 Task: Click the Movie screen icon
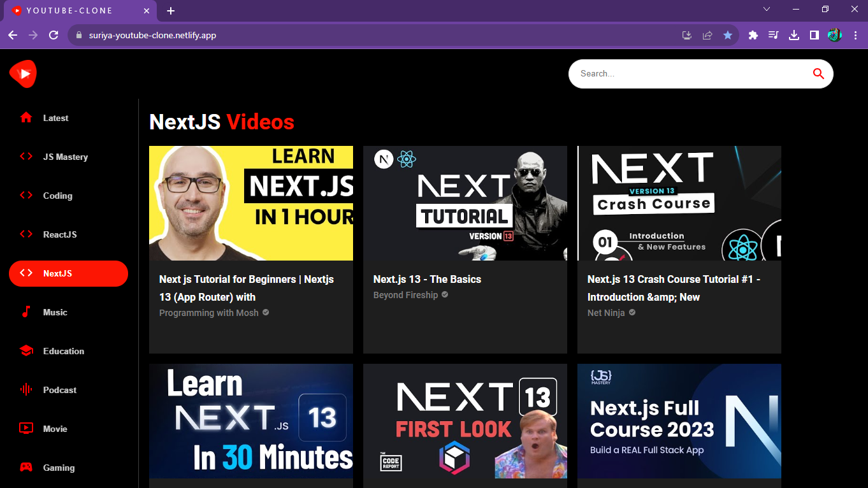pos(26,428)
